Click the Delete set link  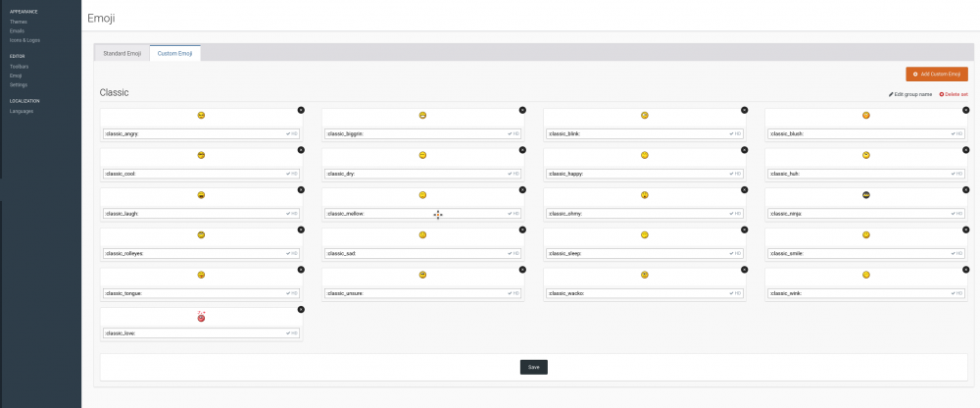click(x=954, y=94)
